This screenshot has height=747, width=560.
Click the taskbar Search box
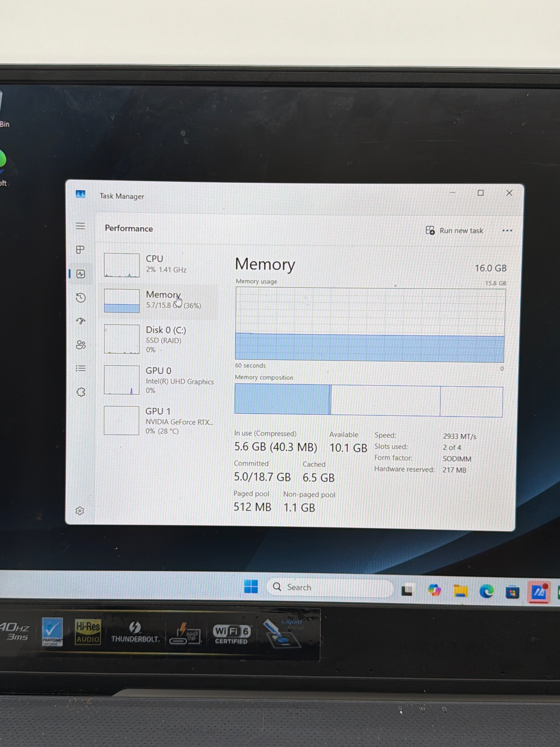pyautogui.click(x=330, y=588)
